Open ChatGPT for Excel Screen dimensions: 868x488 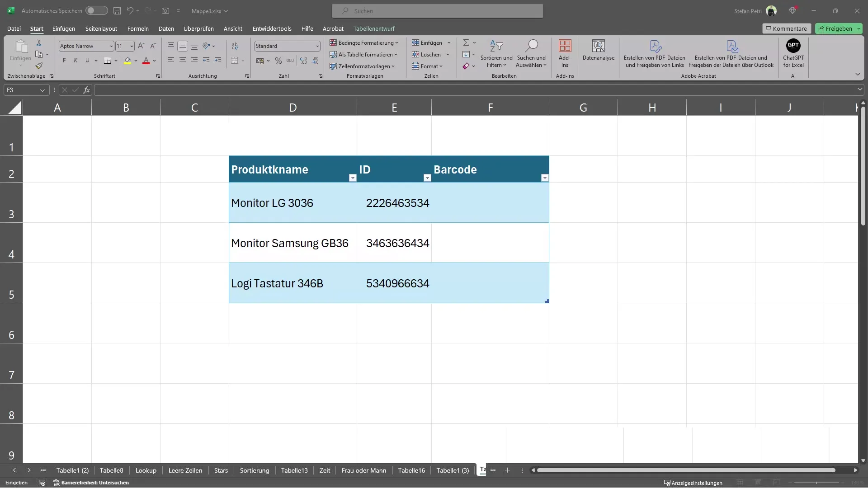pos(793,53)
